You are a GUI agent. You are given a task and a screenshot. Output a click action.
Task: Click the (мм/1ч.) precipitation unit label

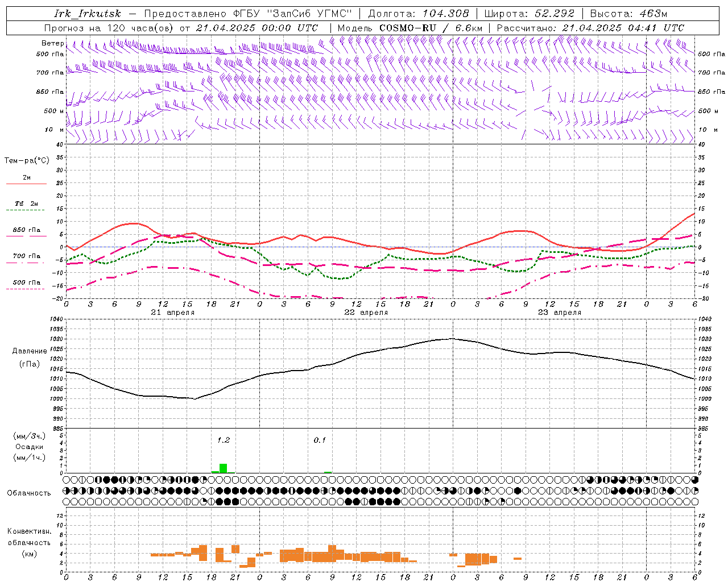[x=30, y=458]
